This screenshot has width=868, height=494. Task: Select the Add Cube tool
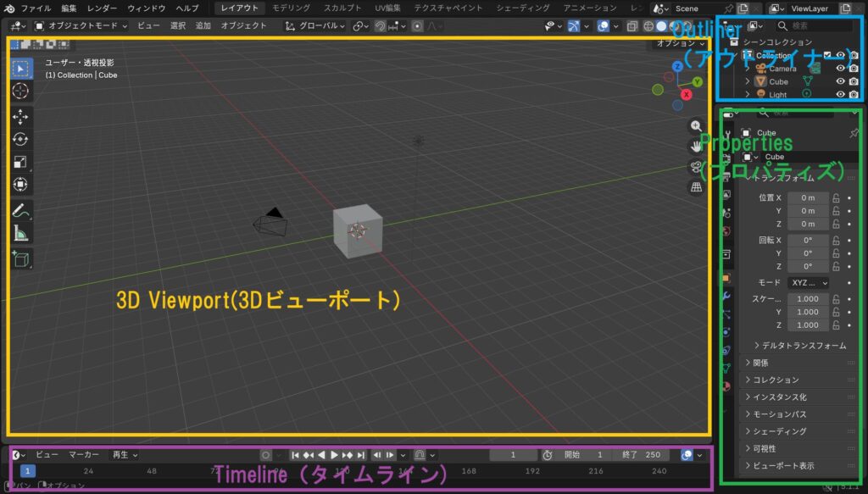pos(21,258)
